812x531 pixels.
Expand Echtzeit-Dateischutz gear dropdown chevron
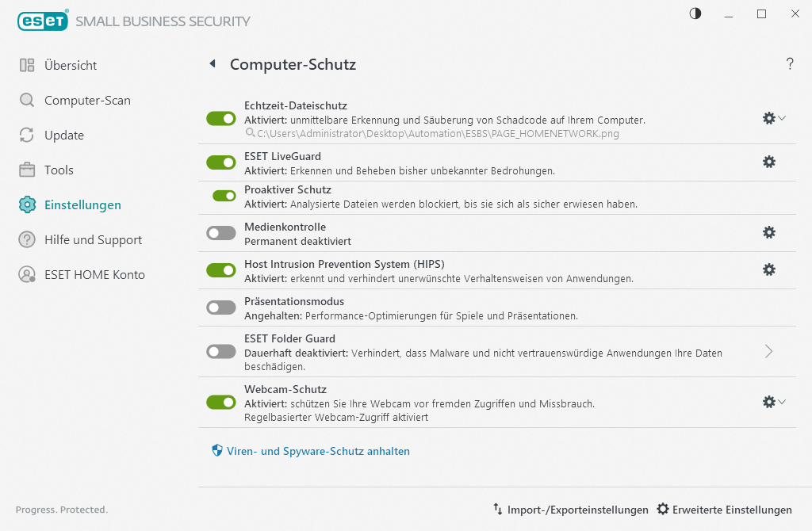pyautogui.click(x=783, y=118)
